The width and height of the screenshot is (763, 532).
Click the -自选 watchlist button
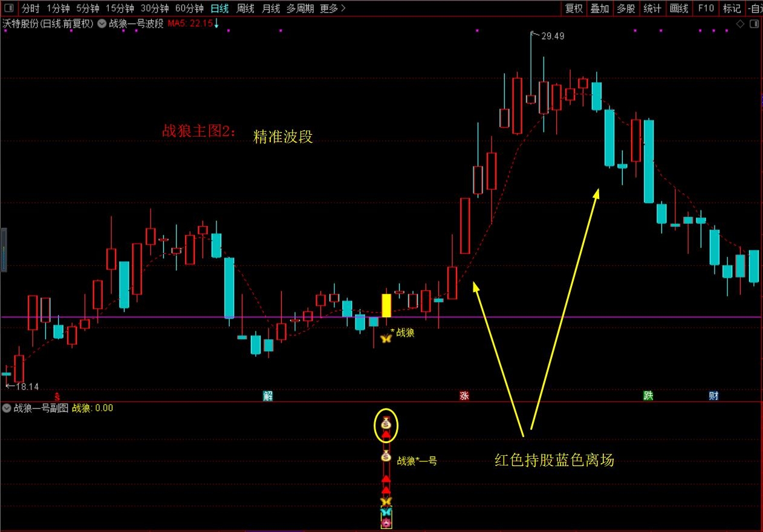click(755, 8)
